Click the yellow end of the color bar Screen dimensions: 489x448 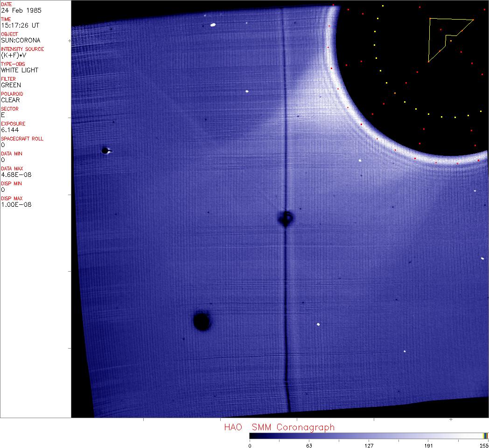click(x=485, y=436)
